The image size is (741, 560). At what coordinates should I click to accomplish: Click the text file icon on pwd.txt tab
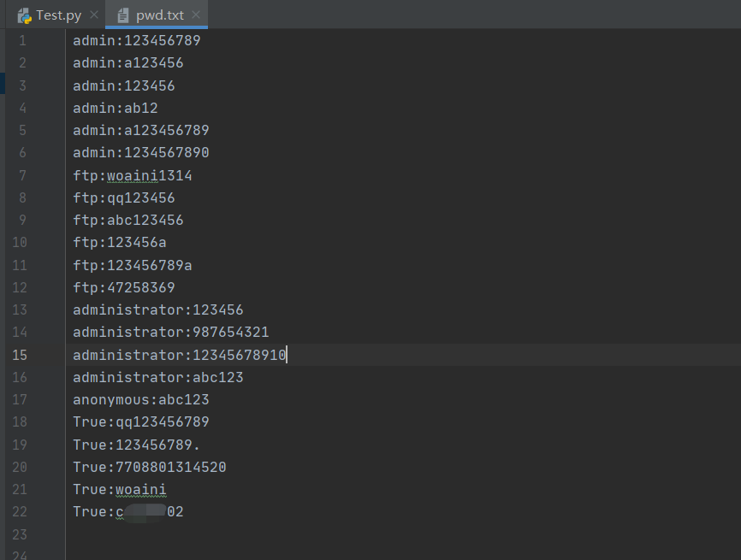[x=123, y=15]
